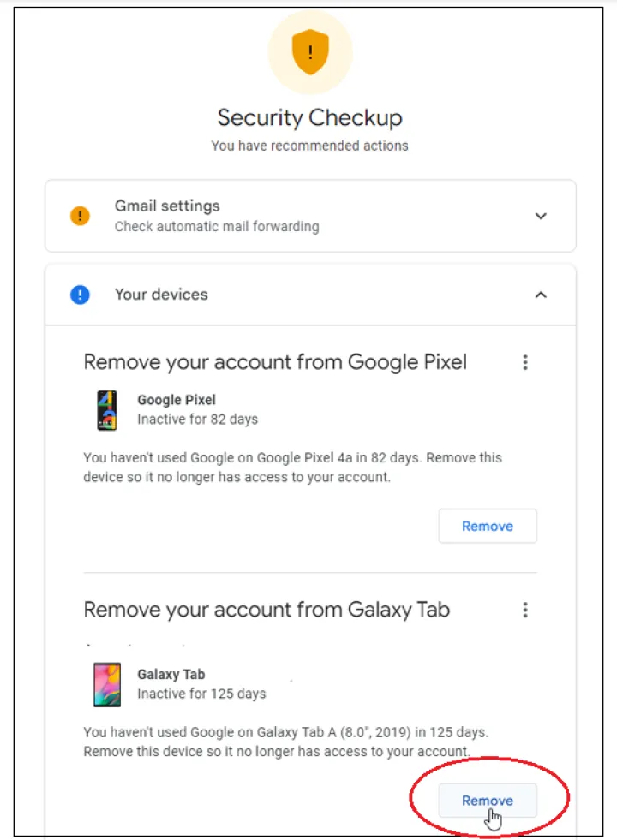Click the Security Checkup page heading

(x=309, y=117)
